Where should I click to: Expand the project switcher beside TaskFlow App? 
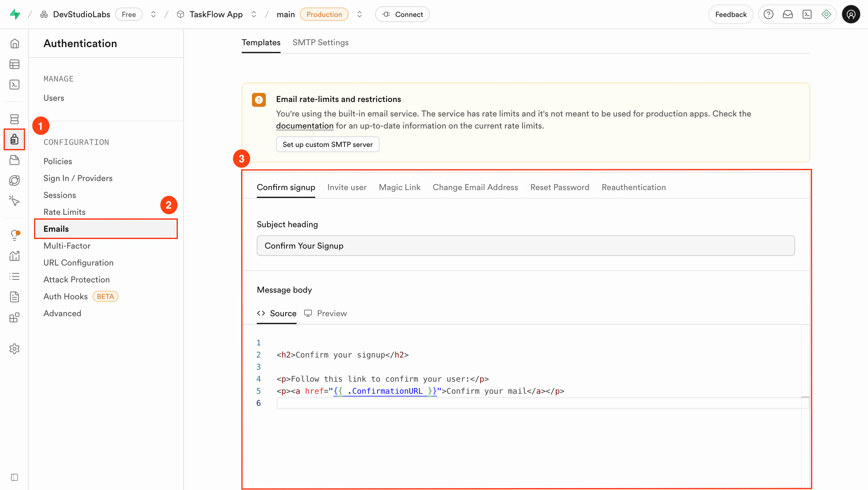254,14
